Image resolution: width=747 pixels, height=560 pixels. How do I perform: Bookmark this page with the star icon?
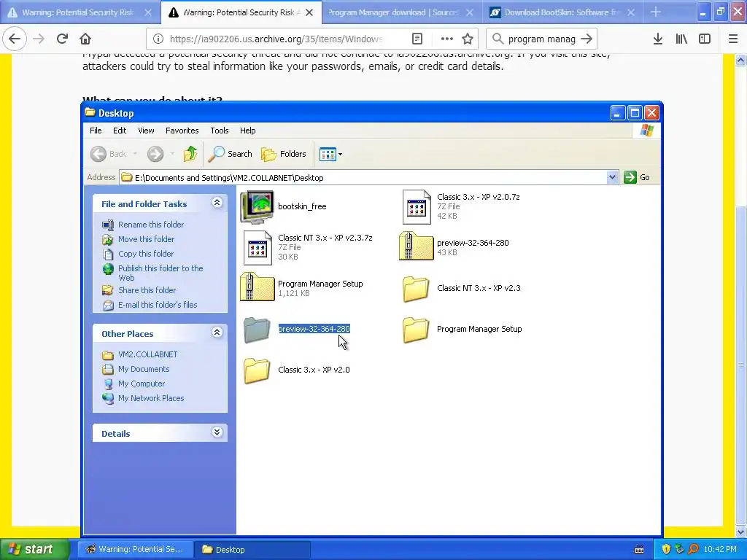tap(468, 39)
